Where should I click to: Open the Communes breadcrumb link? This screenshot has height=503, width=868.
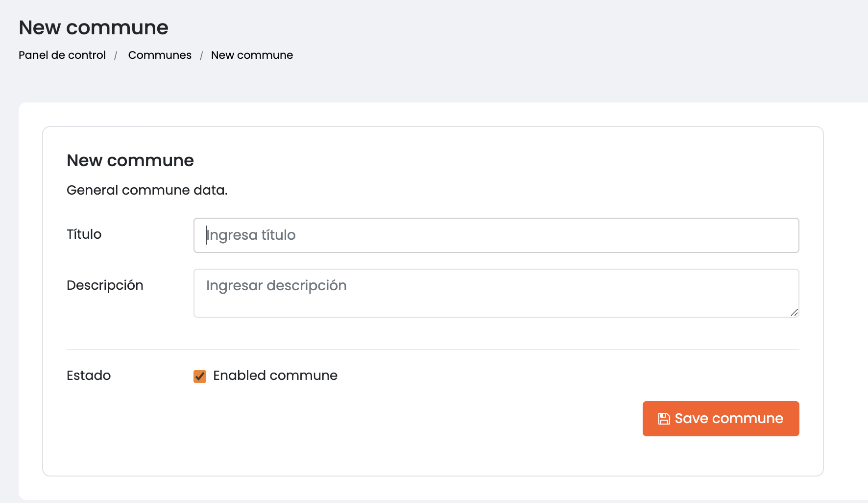(x=160, y=55)
